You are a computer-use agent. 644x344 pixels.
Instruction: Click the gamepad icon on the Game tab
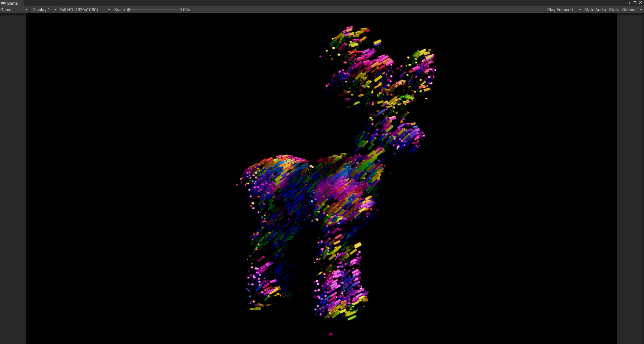pos(3,3)
